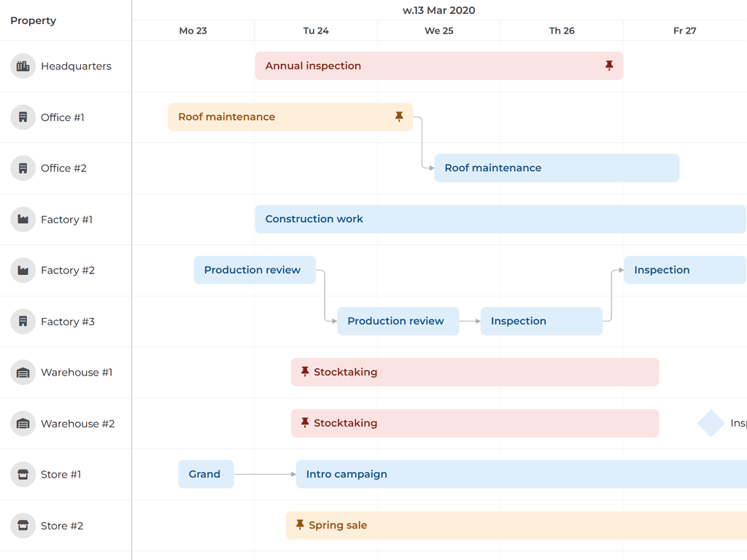Click the Office #2 icon in the sidebar

(x=23, y=168)
